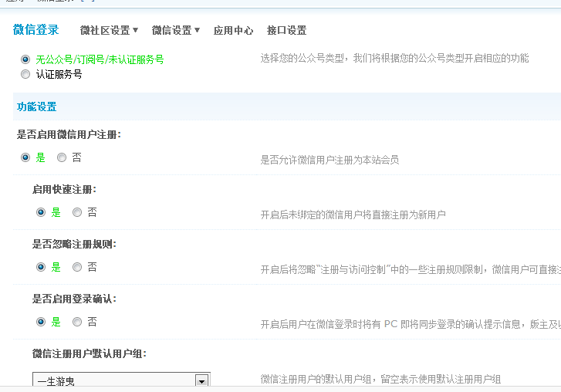The width and height of the screenshot is (561, 392).
Task: Go to 接口设置 tab
Action: tap(286, 30)
